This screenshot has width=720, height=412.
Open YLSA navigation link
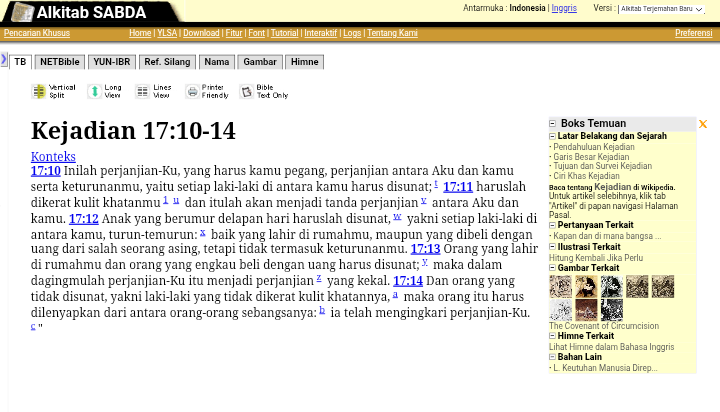[167, 33]
